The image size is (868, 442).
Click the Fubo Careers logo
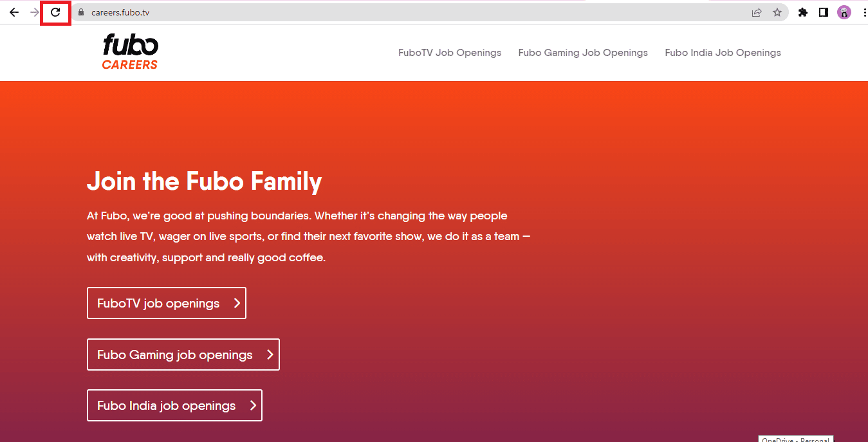click(130, 51)
